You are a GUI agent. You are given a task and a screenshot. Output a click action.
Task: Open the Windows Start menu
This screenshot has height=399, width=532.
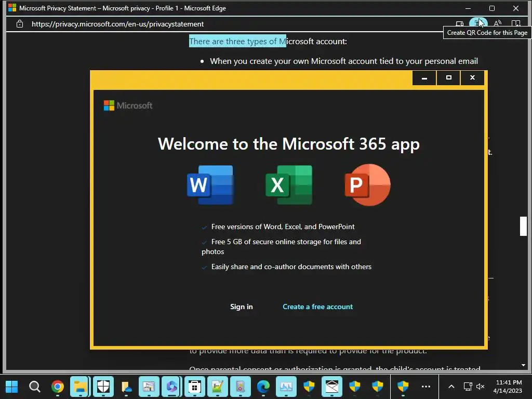(x=12, y=387)
